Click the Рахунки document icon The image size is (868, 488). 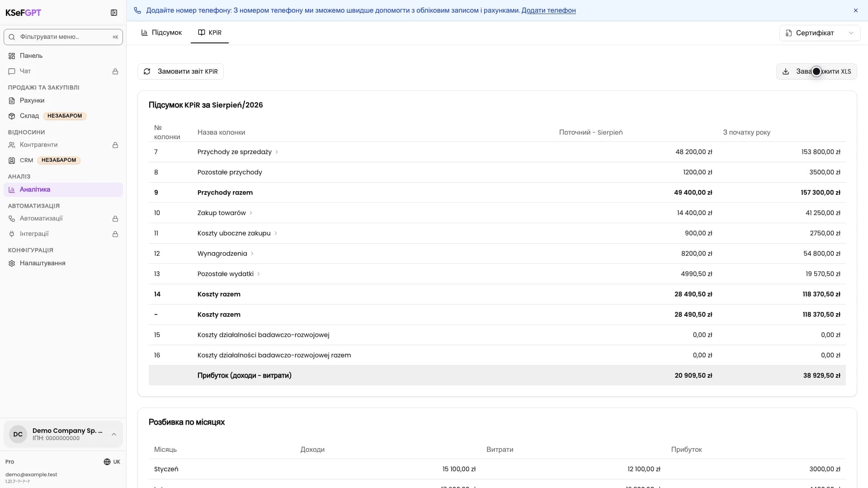(12, 101)
